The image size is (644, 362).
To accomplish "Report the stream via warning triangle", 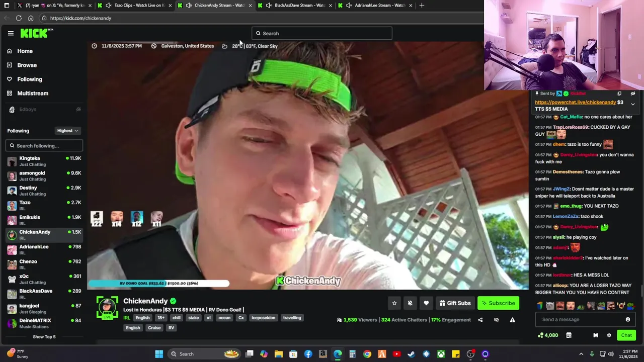I will tap(512, 320).
